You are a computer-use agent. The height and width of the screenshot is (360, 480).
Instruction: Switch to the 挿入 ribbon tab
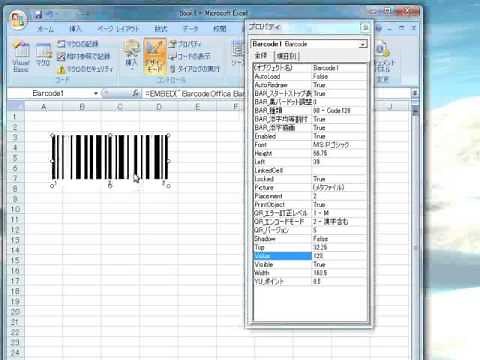point(75,29)
